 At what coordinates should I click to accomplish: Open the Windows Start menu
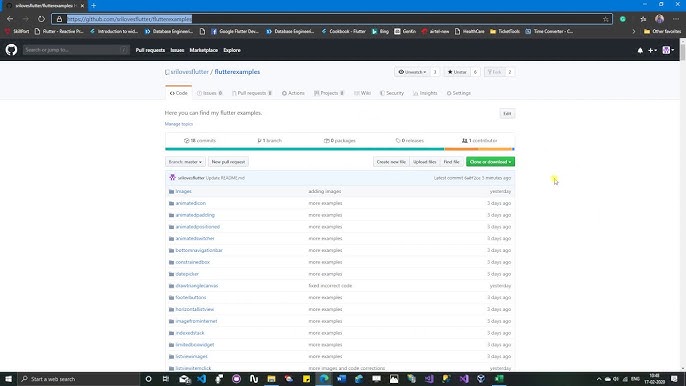click(x=8, y=379)
